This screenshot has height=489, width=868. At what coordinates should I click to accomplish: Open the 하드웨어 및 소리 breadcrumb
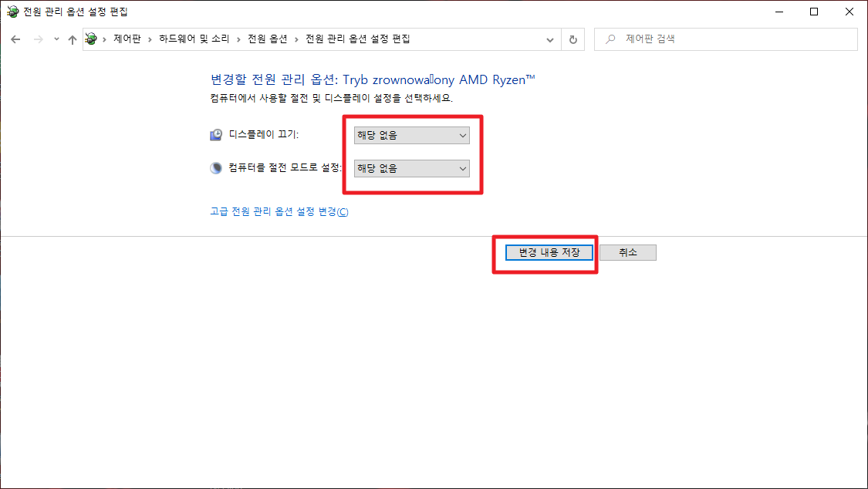pyautogui.click(x=194, y=39)
